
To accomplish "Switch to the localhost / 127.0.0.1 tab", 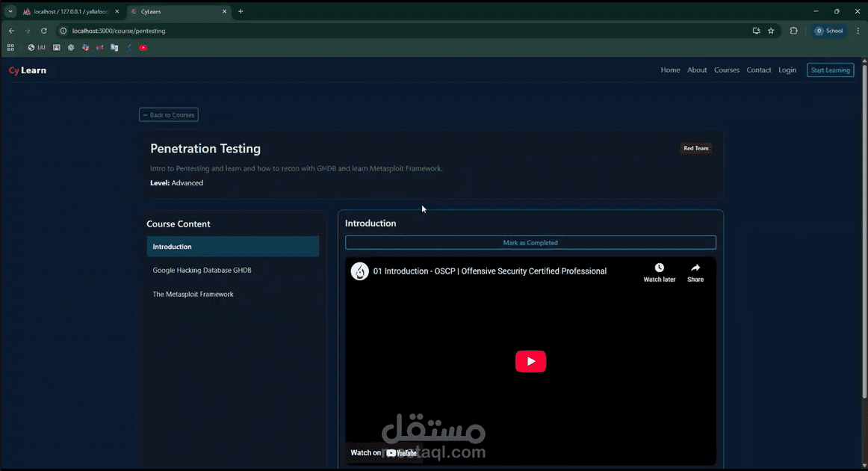I will tap(69, 12).
